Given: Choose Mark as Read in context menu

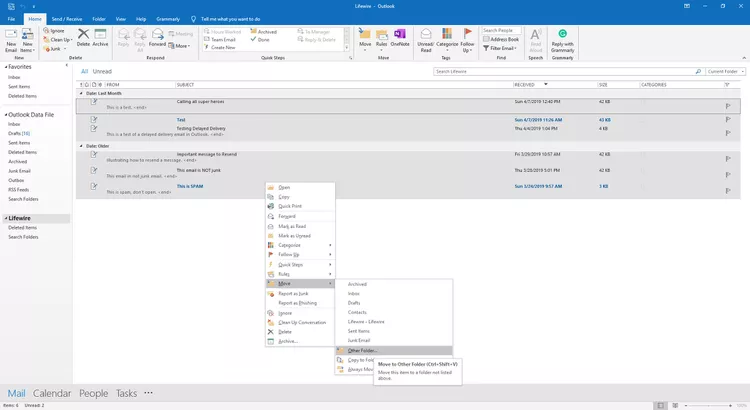Looking at the screenshot, I should pos(300,226).
